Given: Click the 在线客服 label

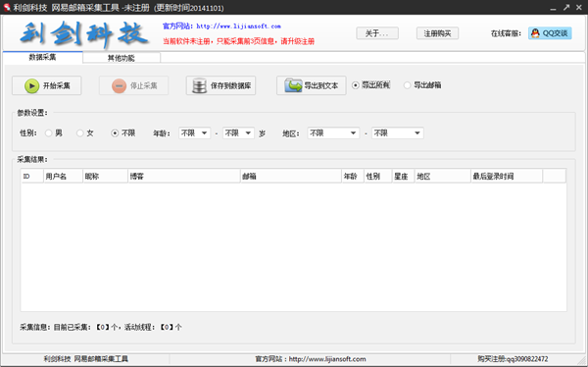Looking at the screenshot, I should click(506, 33).
